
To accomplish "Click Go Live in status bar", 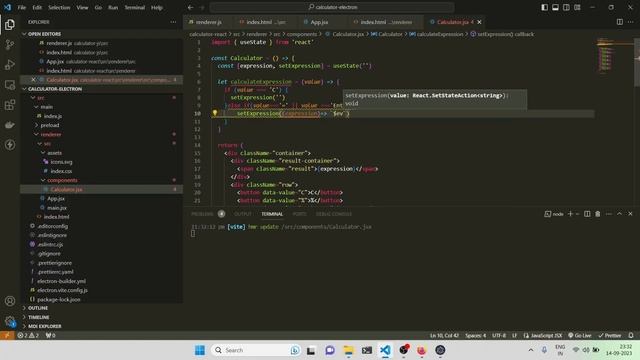I will [580, 336].
